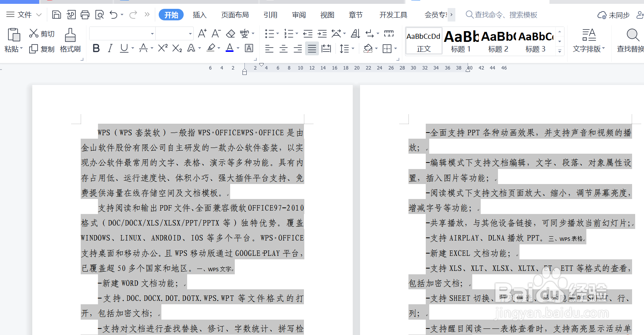
Task: Center align the text
Action: [x=284, y=48]
